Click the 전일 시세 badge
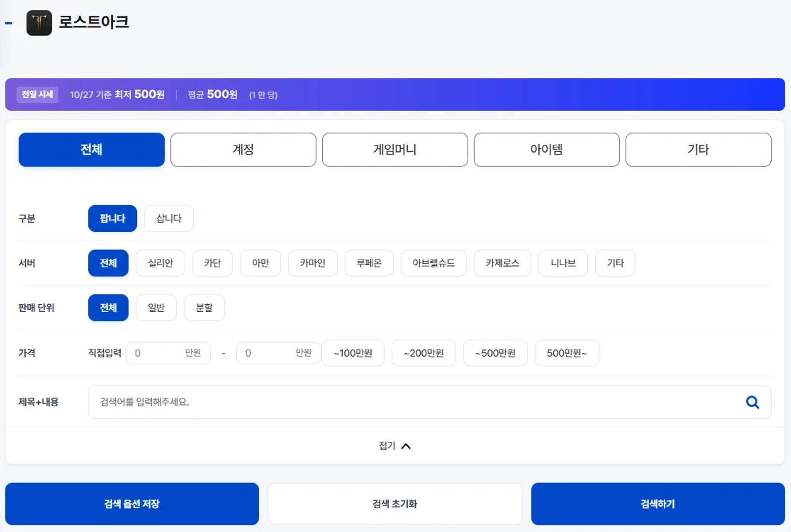The height and width of the screenshot is (532, 791). coord(38,94)
